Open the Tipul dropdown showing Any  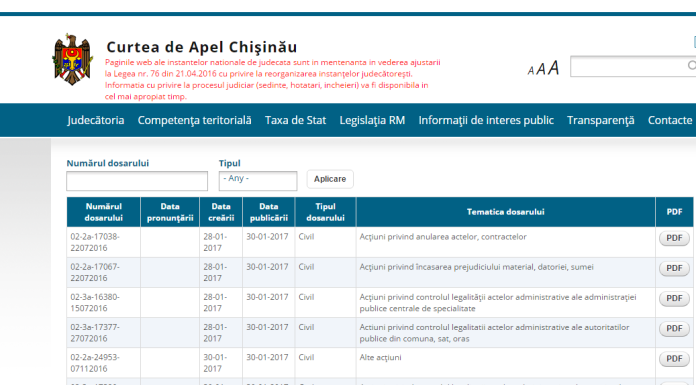[x=258, y=181]
